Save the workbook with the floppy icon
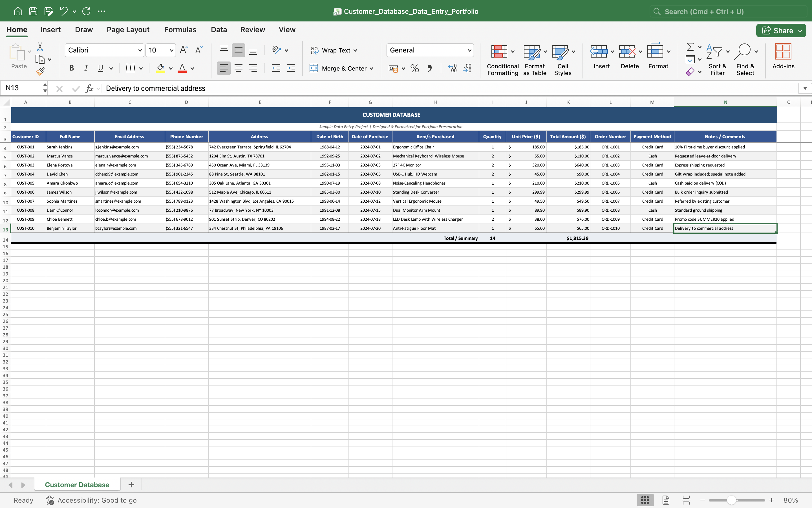812x508 pixels. pos(33,11)
